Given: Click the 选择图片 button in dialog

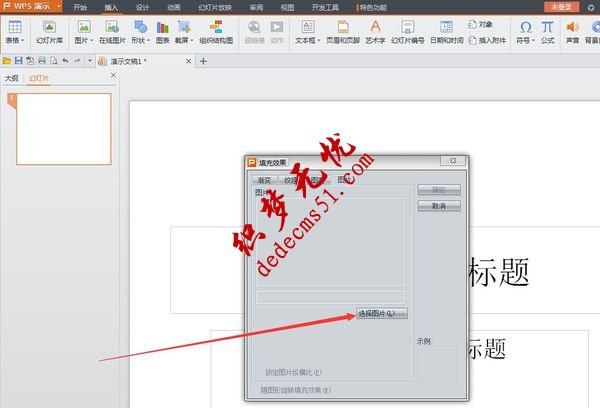Looking at the screenshot, I should click(382, 313).
